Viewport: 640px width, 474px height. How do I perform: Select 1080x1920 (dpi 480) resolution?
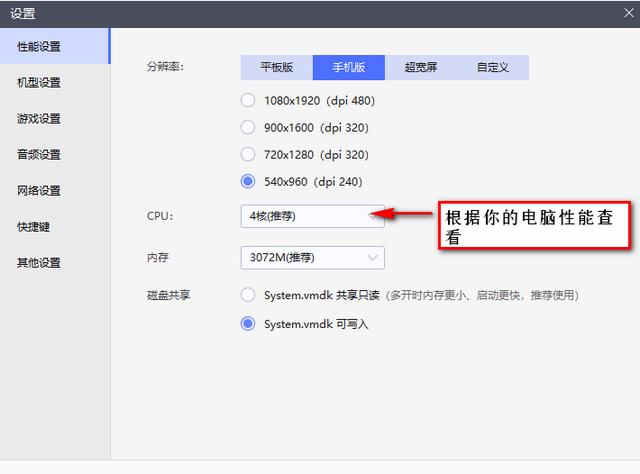(249, 101)
